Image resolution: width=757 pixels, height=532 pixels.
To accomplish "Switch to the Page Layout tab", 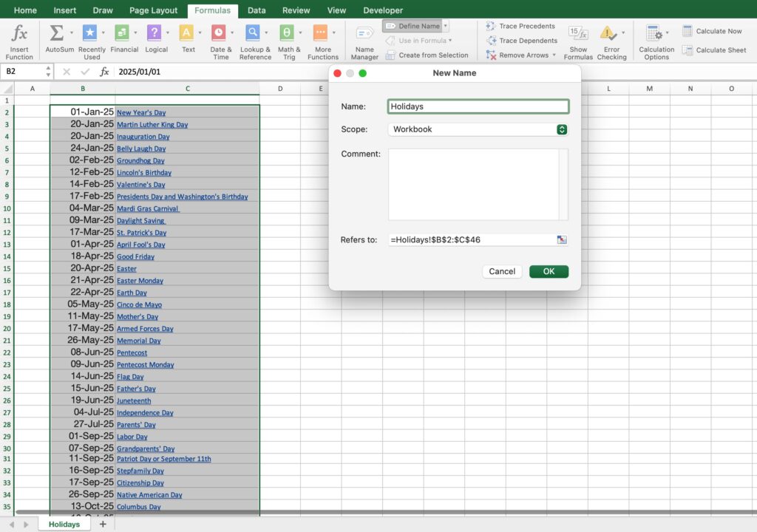I will tap(153, 10).
